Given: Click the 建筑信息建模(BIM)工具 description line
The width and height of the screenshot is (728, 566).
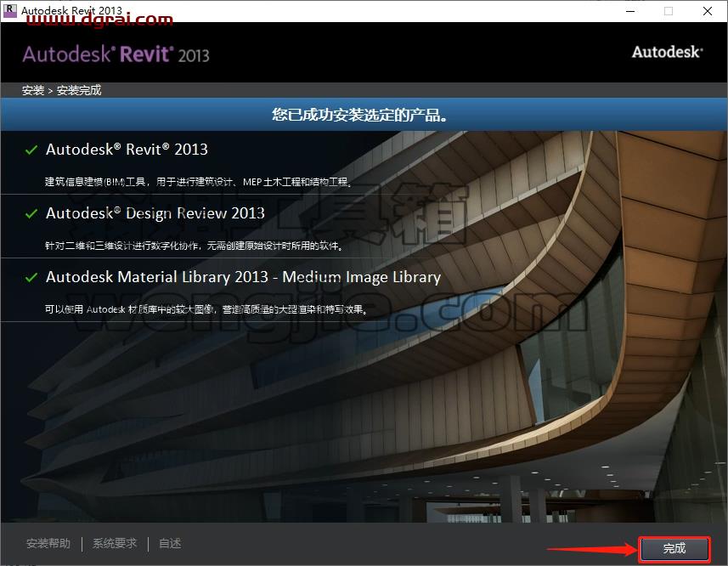Looking at the screenshot, I should (199, 182).
